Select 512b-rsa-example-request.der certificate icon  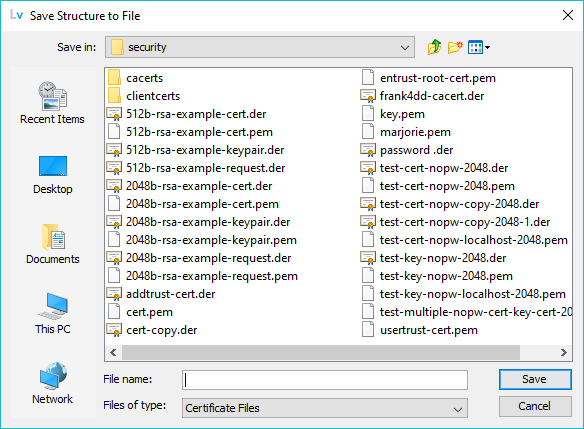point(114,168)
